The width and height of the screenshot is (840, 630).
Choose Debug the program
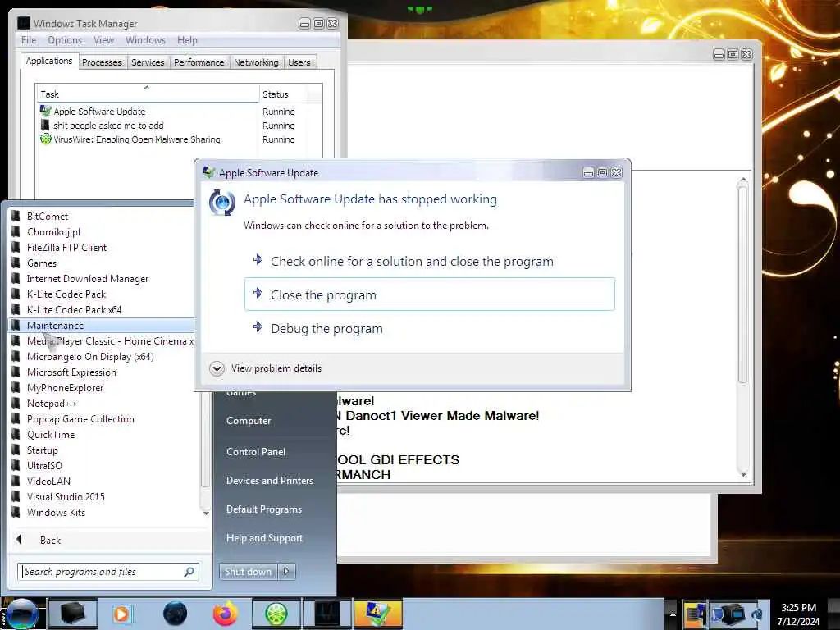pos(428,328)
